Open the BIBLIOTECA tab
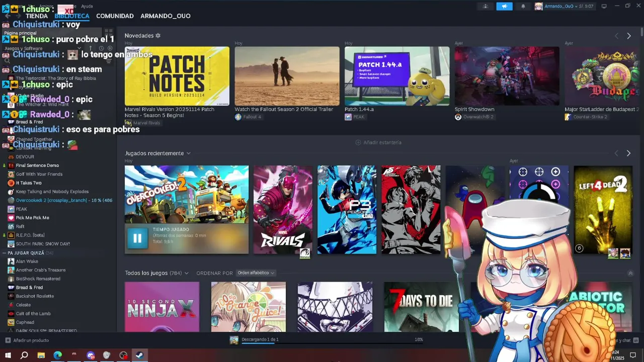The width and height of the screenshot is (644, 362). click(x=72, y=16)
